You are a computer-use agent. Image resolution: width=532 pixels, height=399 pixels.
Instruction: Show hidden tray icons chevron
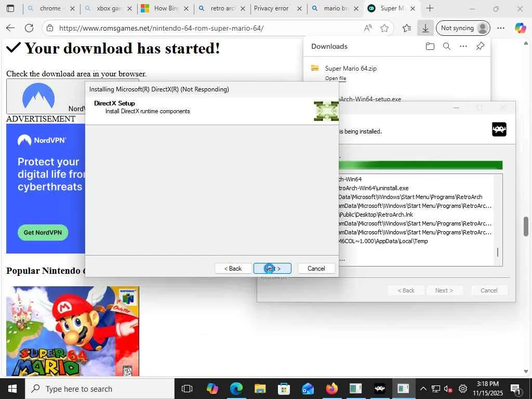click(423, 389)
